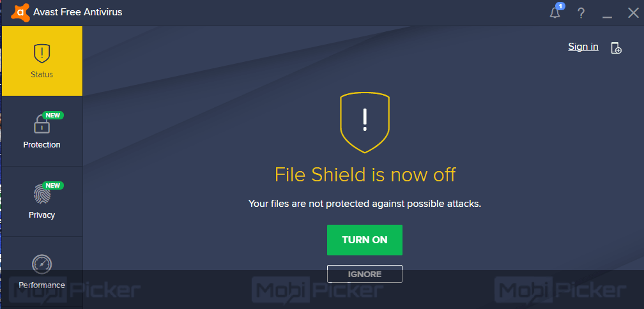The height and width of the screenshot is (309, 644).
Task: Click the NEW badge on Privacy
Action: (x=53, y=186)
